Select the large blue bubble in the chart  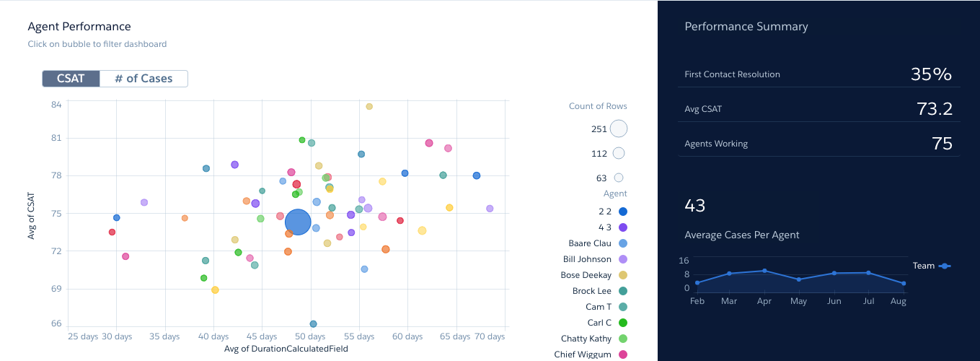coord(298,222)
